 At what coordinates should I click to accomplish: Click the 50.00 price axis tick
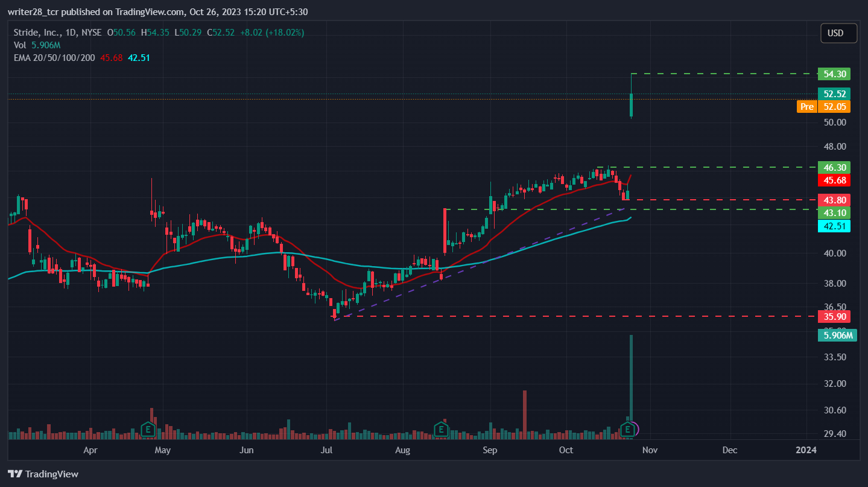[x=835, y=122]
